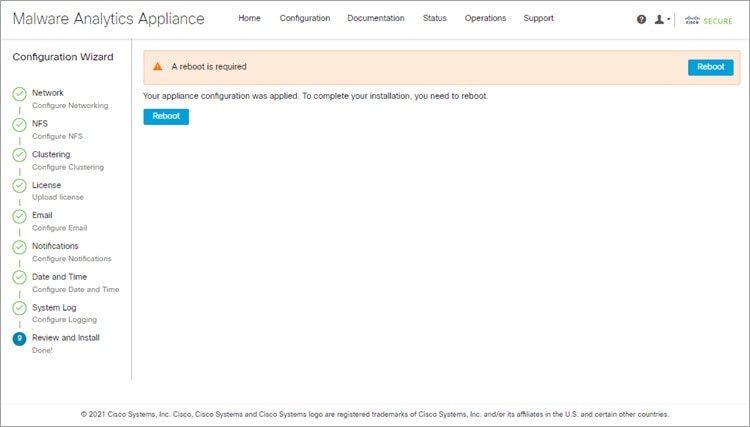The width and height of the screenshot is (750, 427).
Task: Click the 'Done!' status text
Action: tap(42, 350)
